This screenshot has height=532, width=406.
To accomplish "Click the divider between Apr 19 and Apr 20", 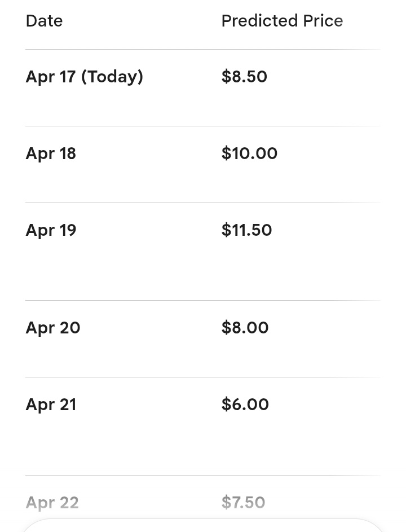I will coord(203,300).
